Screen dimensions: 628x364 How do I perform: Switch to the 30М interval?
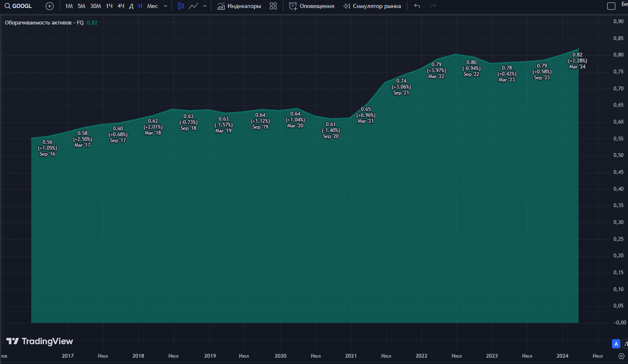(x=95, y=6)
